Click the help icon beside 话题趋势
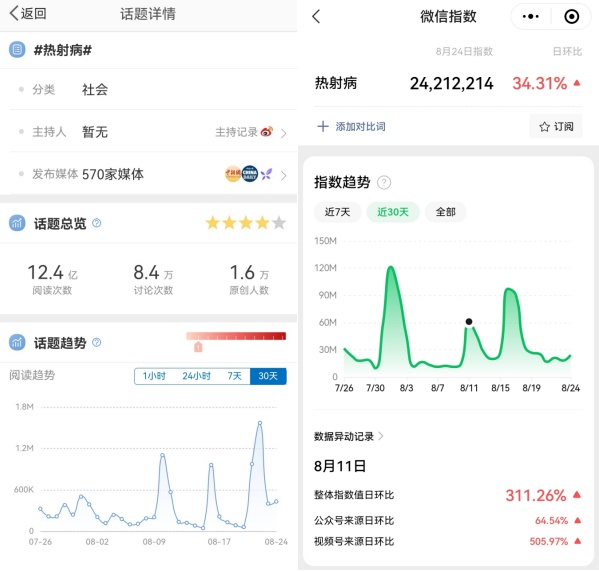The image size is (599, 572). tap(97, 342)
